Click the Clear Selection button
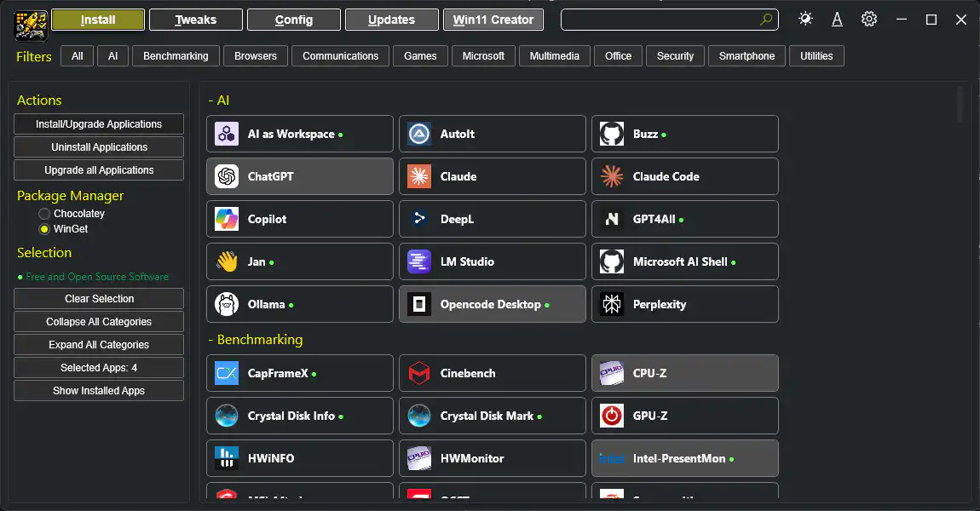Screen dimensions: 980x511 (99, 299)
